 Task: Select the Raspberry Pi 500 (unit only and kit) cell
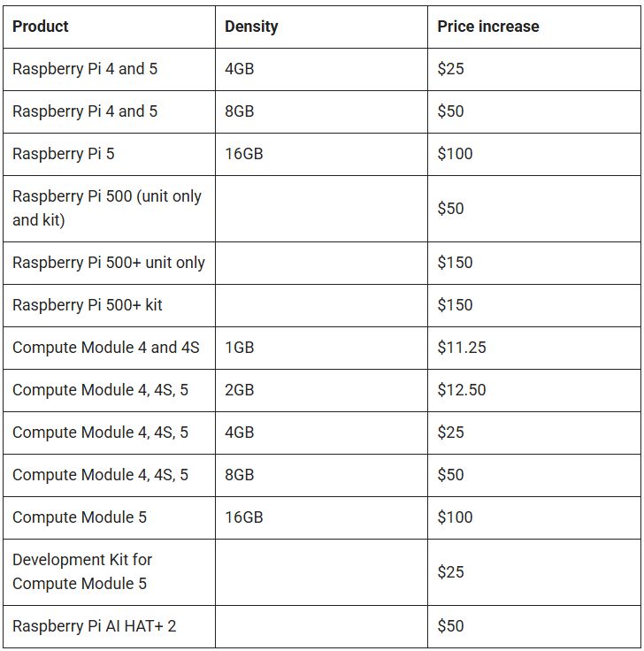pyautogui.click(x=107, y=208)
